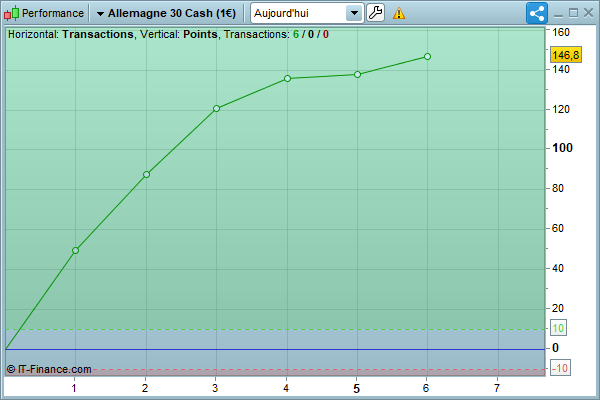Click the bold Transactions horizontal axis label

pyautogui.click(x=98, y=34)
